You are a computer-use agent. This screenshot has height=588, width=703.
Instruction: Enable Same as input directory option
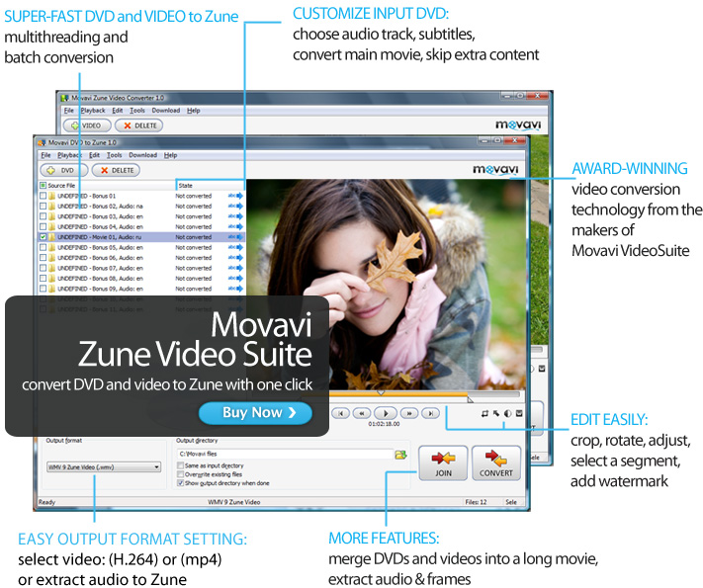181,465
